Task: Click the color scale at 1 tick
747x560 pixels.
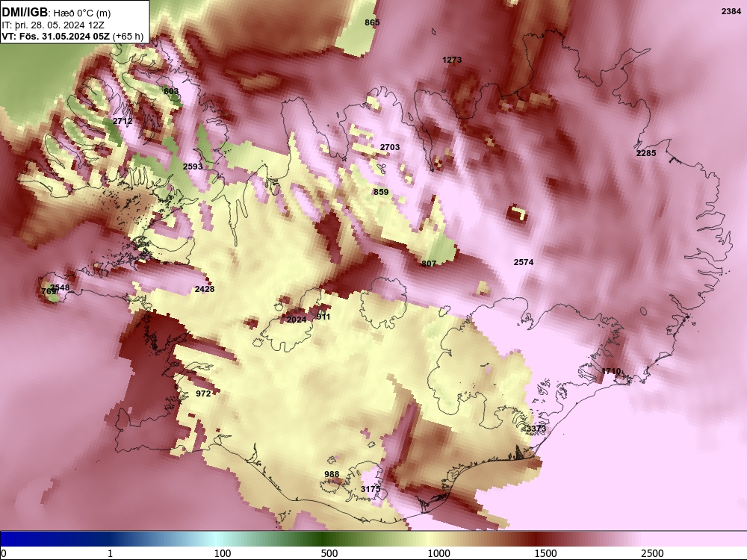Action: (110, 553)
